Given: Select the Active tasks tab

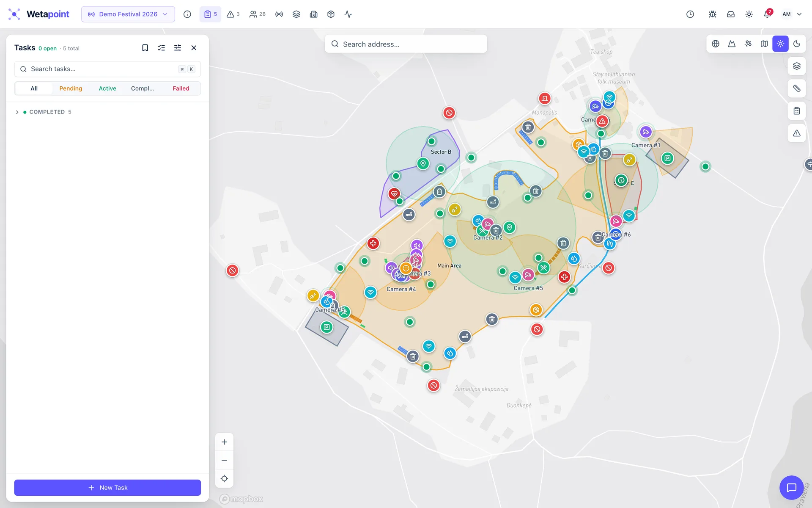Looking at the screenshot, I should [107, 88].
